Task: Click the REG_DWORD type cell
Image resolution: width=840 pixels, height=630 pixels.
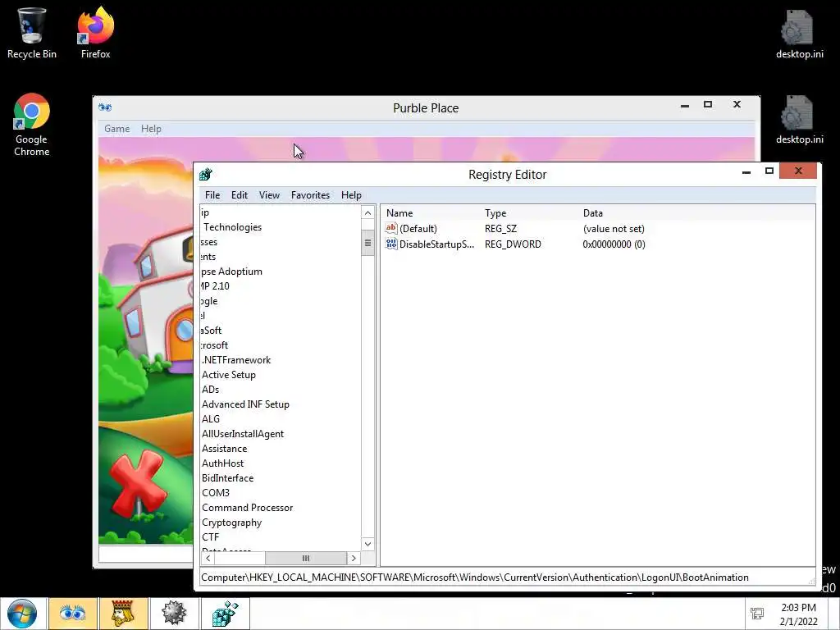Action: (x=513, y=244)
